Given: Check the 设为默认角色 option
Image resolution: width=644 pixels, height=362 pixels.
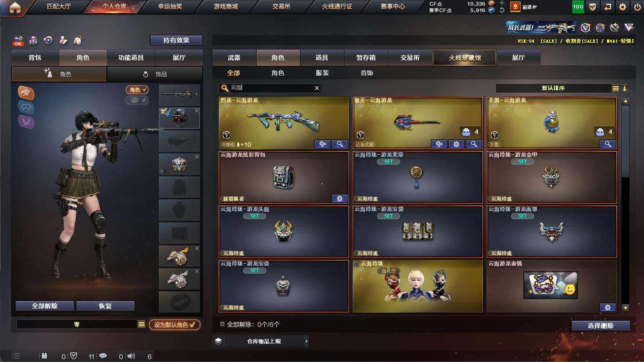Looking at the screenshot, I should pyautogui.click(x=175, y=325).
